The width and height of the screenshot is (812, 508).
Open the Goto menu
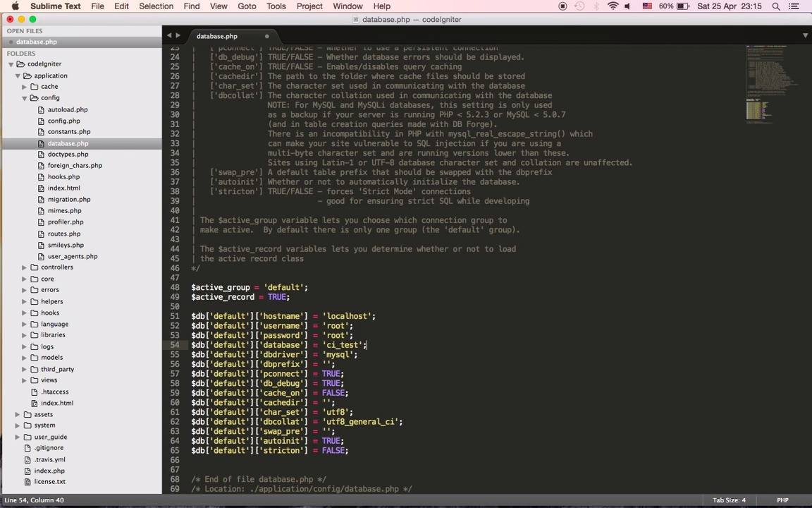click(x=247, y=6)
